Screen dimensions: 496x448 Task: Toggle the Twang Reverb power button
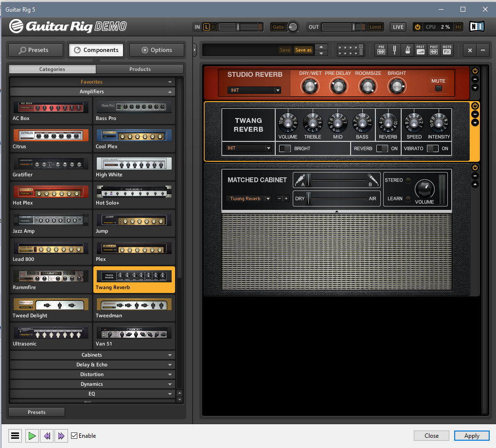(x=475, y=105)
